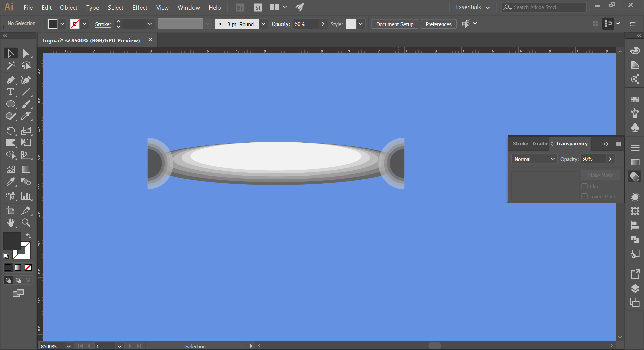
Task: Activate the Type tool
Action: (x=11, y=92)
